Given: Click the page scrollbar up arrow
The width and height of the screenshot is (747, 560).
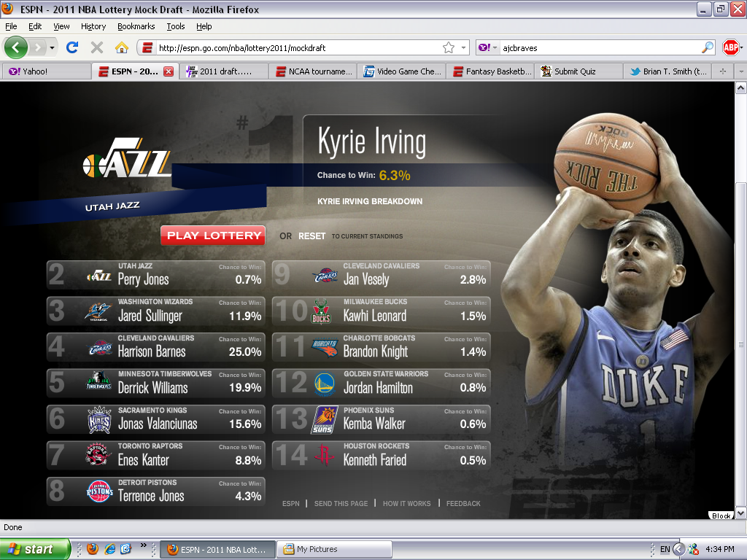Looking at the screenshot, I should click(x=740, y=87).
